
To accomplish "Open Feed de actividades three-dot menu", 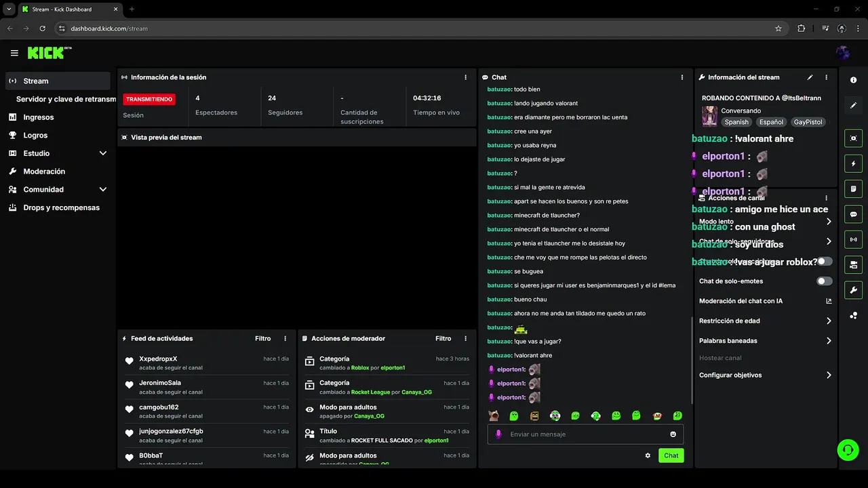I will [285, 338].
